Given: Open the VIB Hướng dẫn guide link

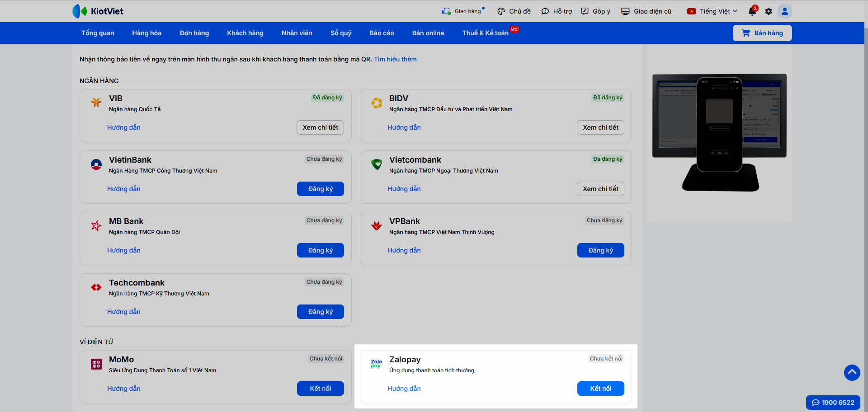Looking at the screenshot, I should coord(124,127).
